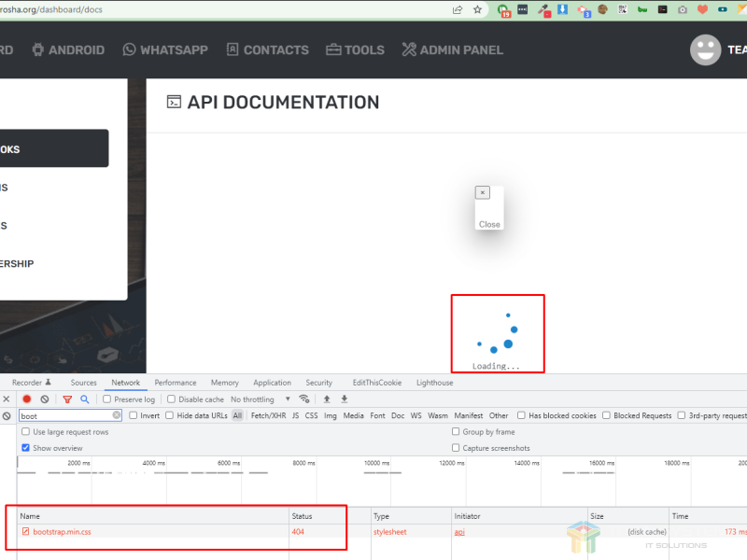The height and width of the screenshot is (560, 747).
Task: Open the No throttling dropdown
Action: pos(258,399)
